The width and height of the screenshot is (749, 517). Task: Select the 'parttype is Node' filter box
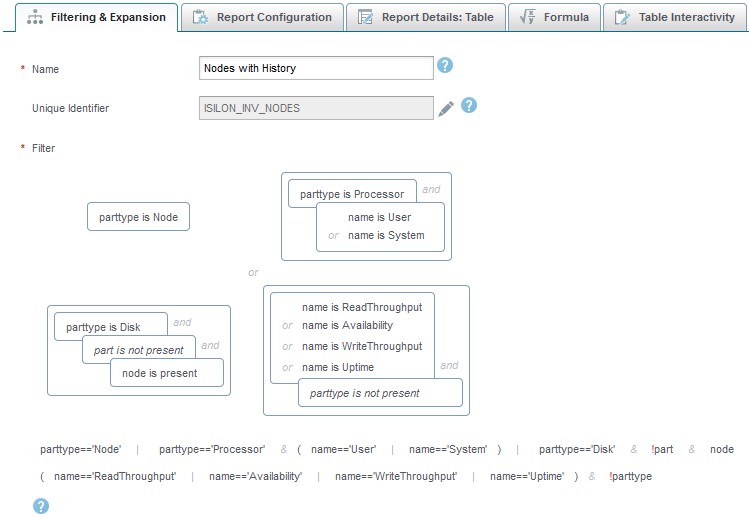coord(139,217)
